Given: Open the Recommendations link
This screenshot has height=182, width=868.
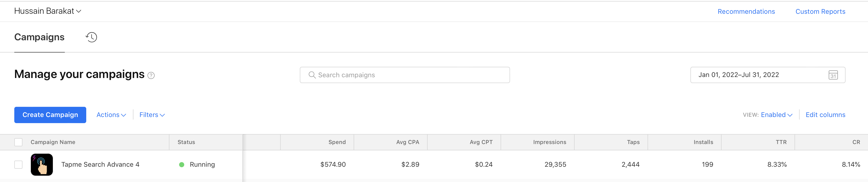Looking at the screenshot, I should (x=746, y=11).
